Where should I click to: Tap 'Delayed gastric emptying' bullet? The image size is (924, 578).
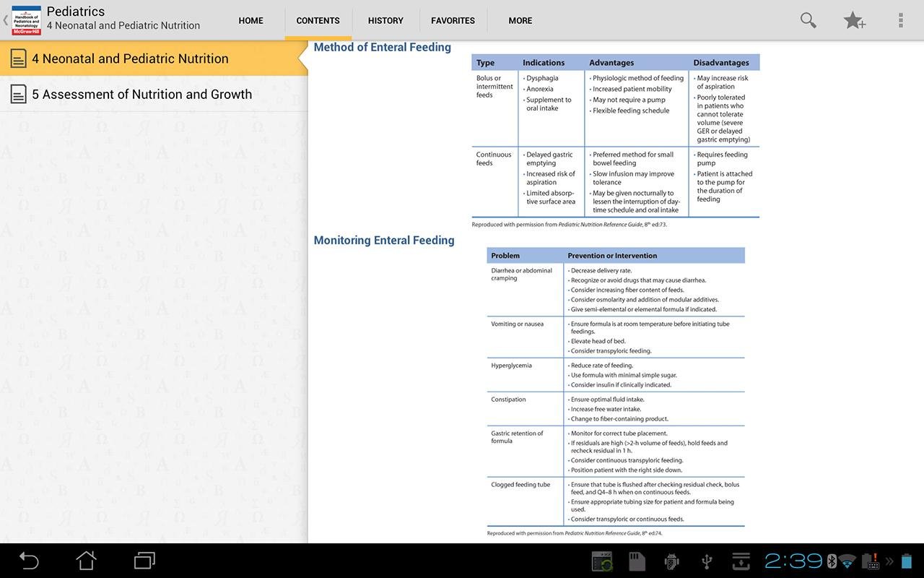(547, 159)
